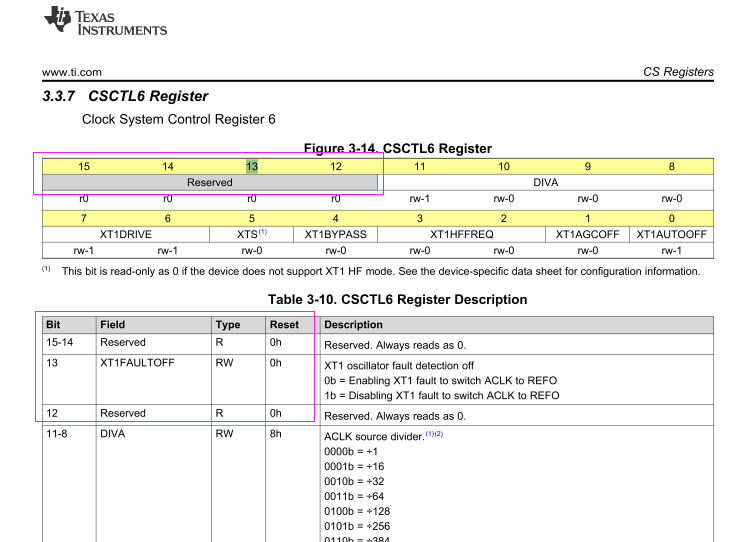Click the footnote about XT1 HF mode support

coord(371,271)
